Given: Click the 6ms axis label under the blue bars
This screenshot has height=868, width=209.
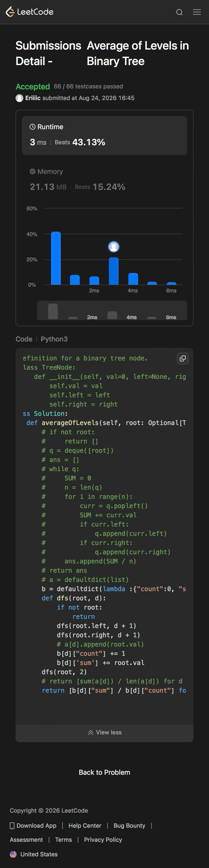Looking at the screenshot, I should [171, 290].
